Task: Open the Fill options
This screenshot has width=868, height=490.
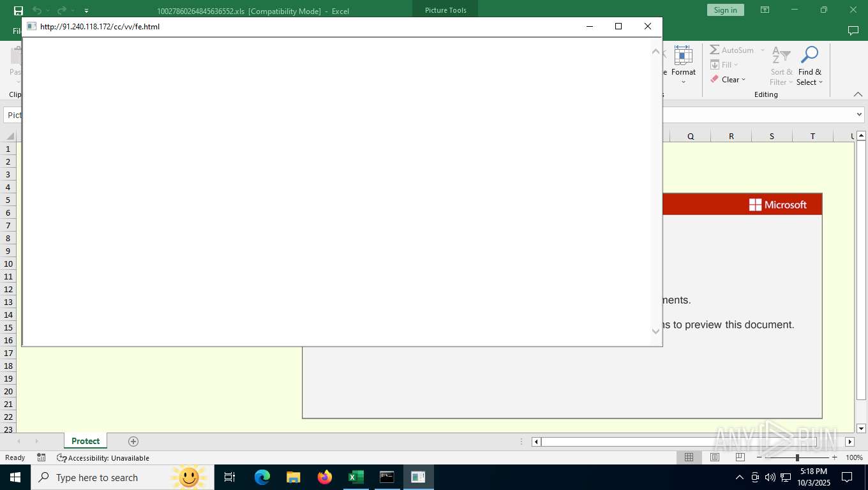Action: pyautogui.click(x=724, y=64)
